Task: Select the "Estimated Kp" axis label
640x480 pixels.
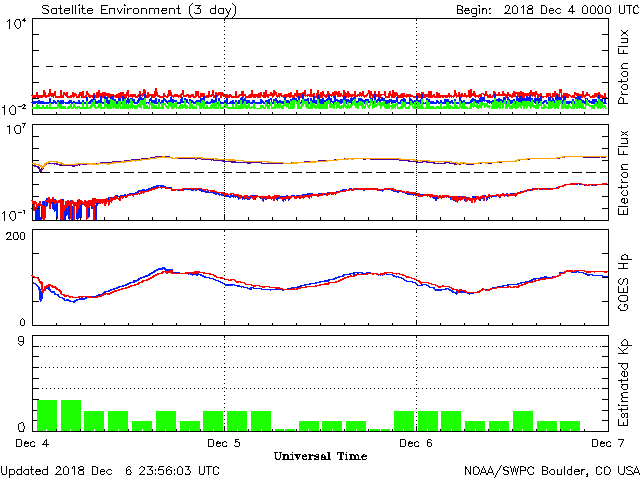Action: 623,383
